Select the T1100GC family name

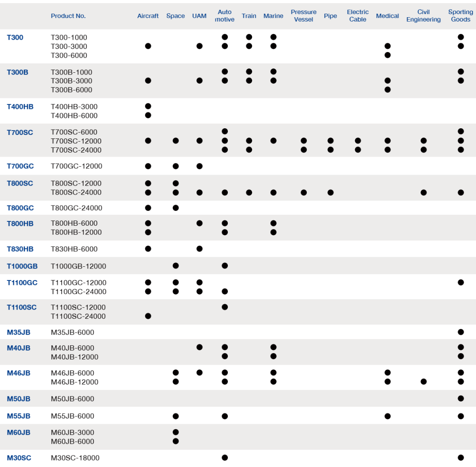[22, 283]
